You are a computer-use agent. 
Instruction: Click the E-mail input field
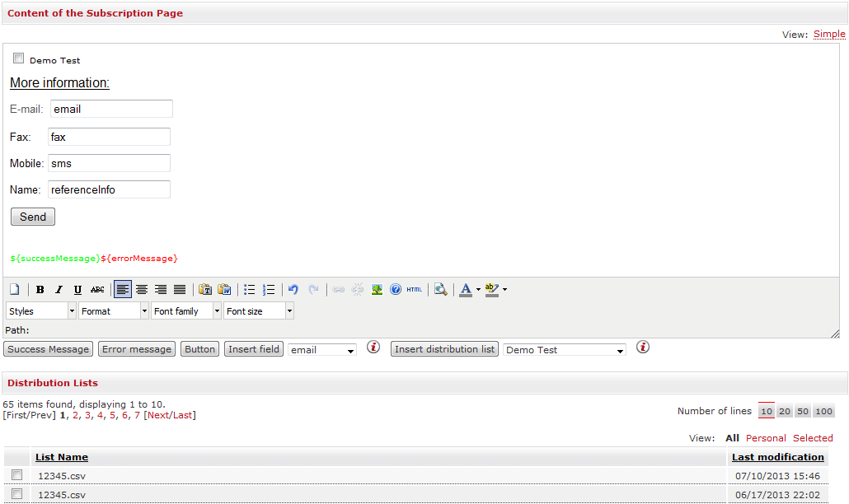(111, 109)
